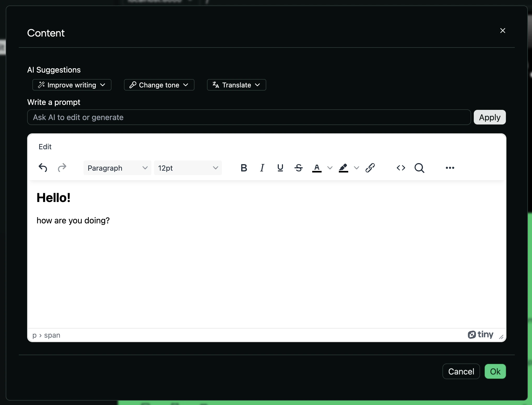Select the 'p' element path item

tap(34, 335)
